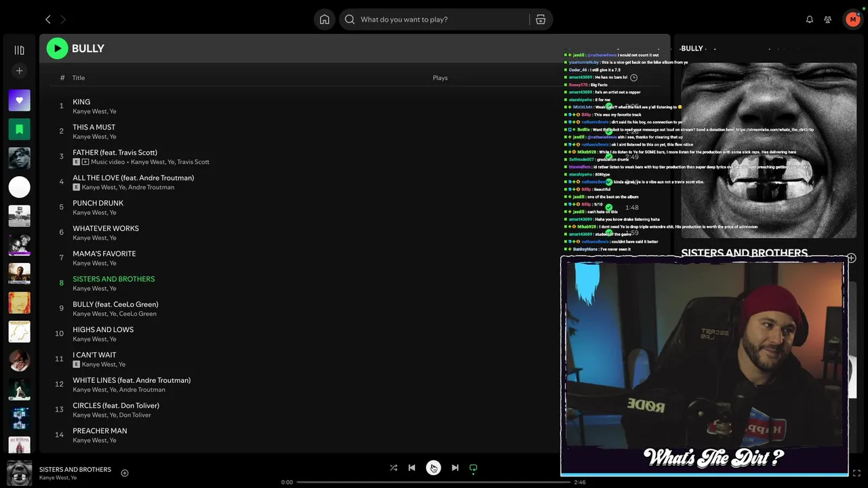Open 'Kanye West, Ye' link in player bar
The width and height of the screenshot is (868, 488).
point(58,478)
